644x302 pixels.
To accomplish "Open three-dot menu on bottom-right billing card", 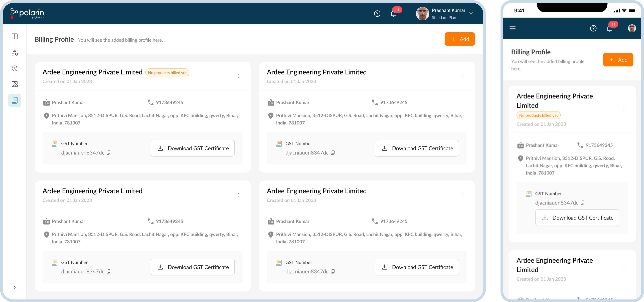I will (463, 195).
